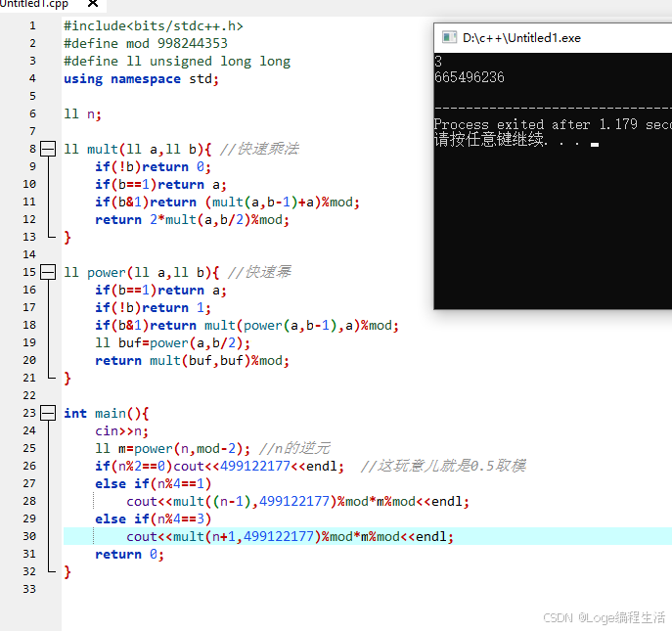Click the //快速乘法 comment

click(259, 149)
